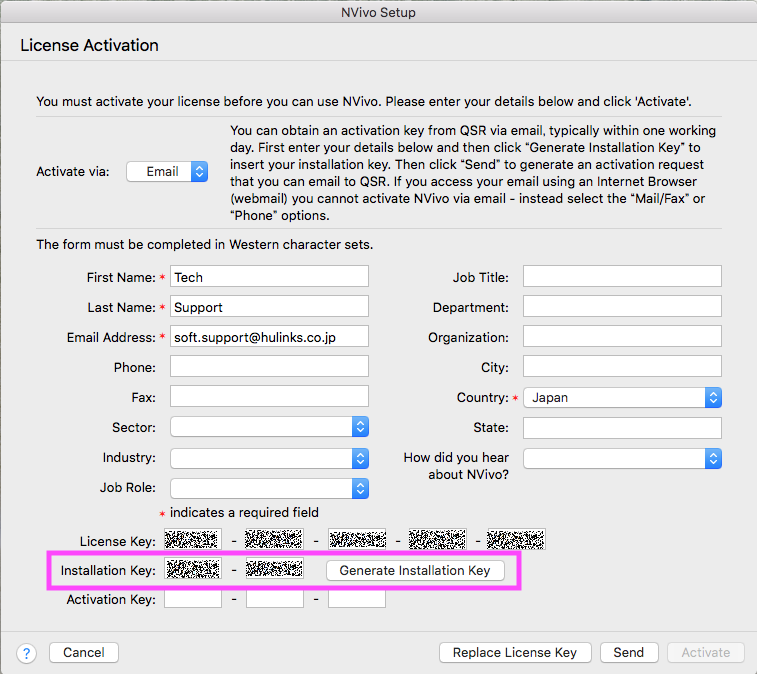Open the help question mark icon
The width and height of the screenshot is (757, 674).
(x=27, y=653)
